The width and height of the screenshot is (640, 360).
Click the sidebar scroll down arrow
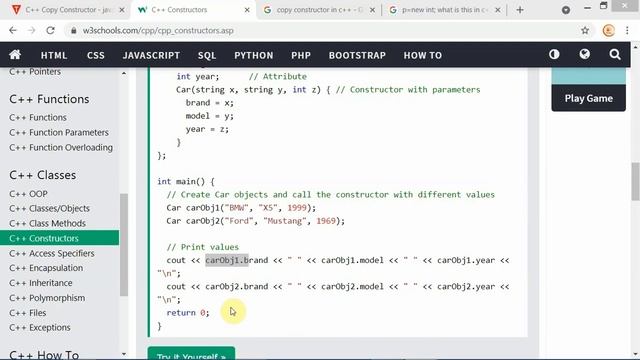click(124, 354)
